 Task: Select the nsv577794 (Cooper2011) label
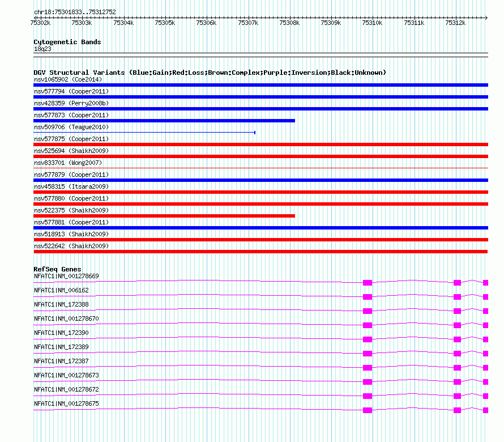(71, 91)
